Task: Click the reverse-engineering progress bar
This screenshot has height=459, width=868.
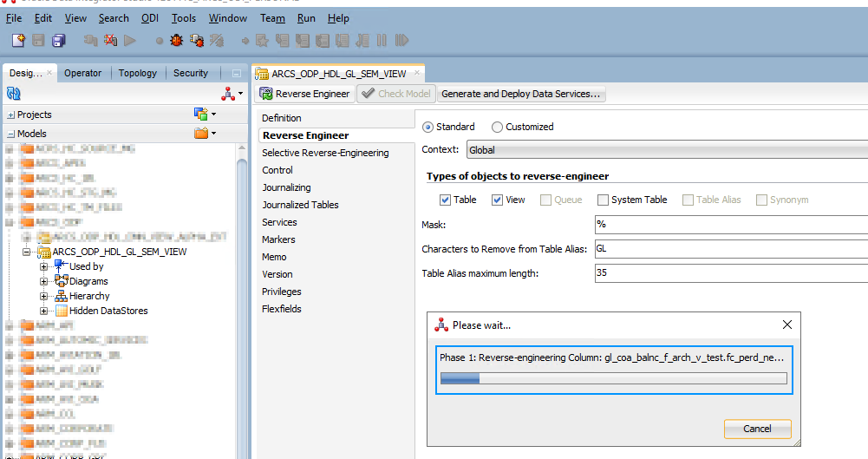Action: click(613, 378)
